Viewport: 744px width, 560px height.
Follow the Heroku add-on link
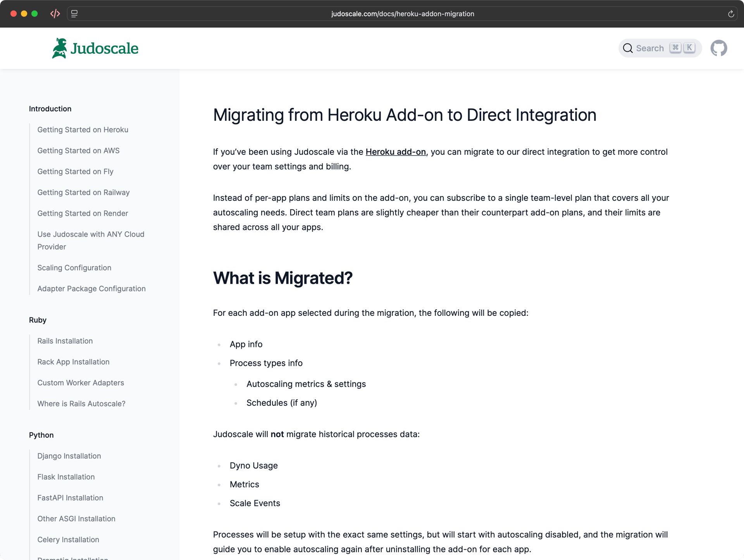point(396,152)
